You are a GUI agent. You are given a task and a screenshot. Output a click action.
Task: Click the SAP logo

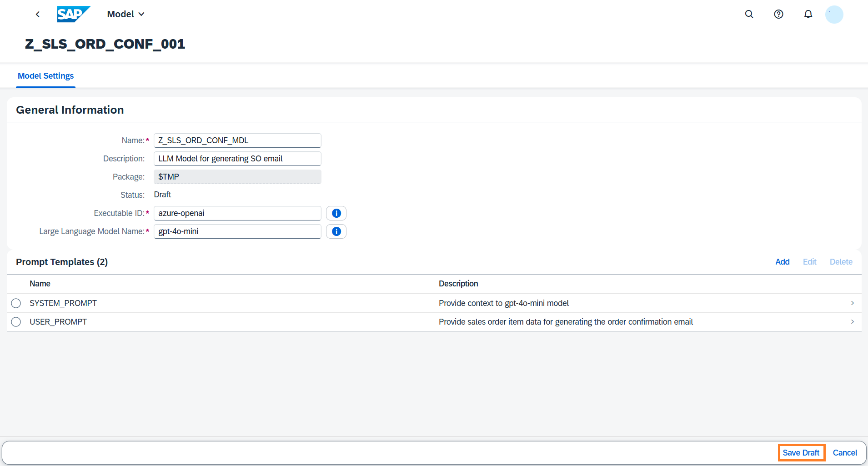pyautogui.click(x=73, y=14)
